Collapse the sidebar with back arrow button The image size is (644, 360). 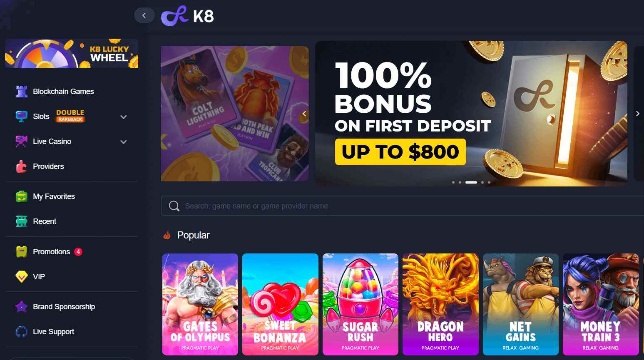pyautogui.click(x=144, y=15)
